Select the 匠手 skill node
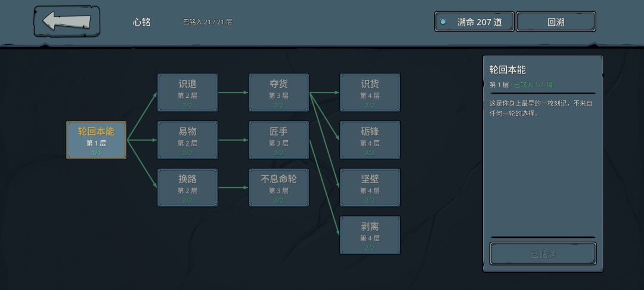 click(x=278, y=140)
